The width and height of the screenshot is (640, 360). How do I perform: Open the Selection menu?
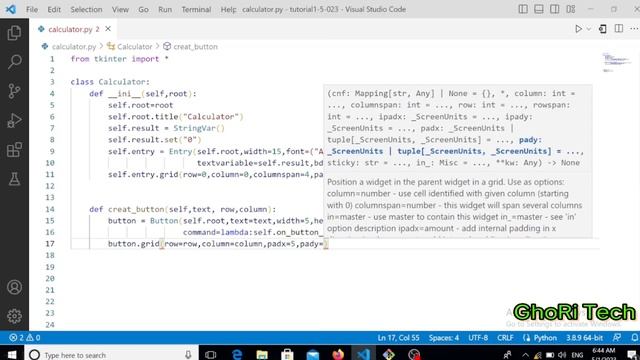click(x=86, y=9)
